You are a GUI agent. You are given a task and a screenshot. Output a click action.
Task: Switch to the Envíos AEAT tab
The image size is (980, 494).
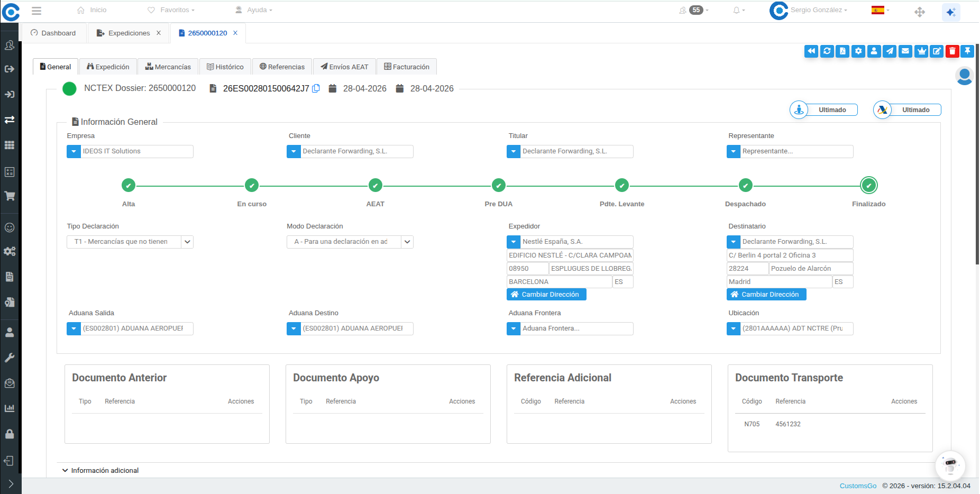tap(344, 67)
